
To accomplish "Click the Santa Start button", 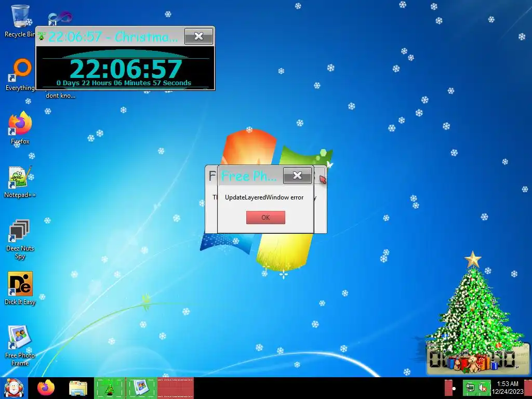I will point(14,388).
